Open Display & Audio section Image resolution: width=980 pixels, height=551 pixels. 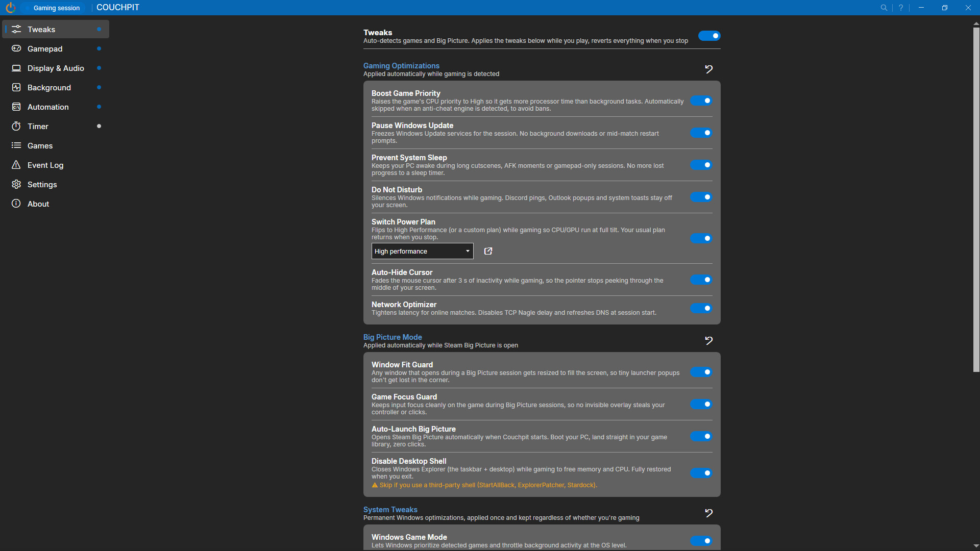(56, 68)
